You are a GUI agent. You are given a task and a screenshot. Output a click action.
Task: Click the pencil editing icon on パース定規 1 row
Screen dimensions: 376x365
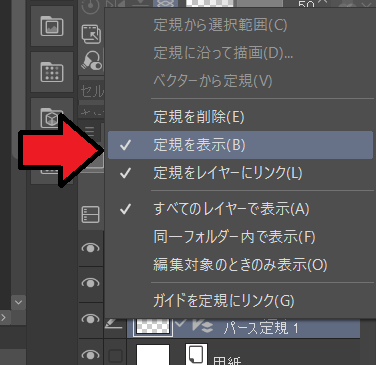pyautogui.click(x=114, y=323)
